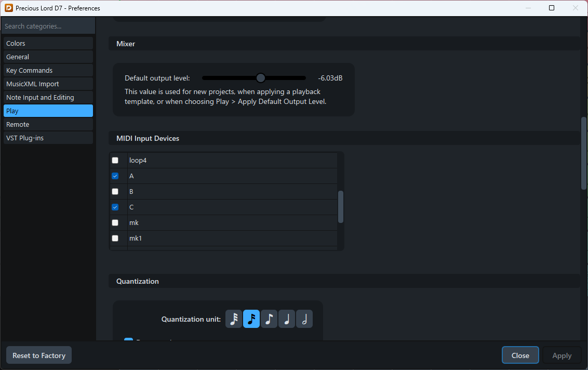
Task: Switch to the Key Commands category
Action: 48,70
